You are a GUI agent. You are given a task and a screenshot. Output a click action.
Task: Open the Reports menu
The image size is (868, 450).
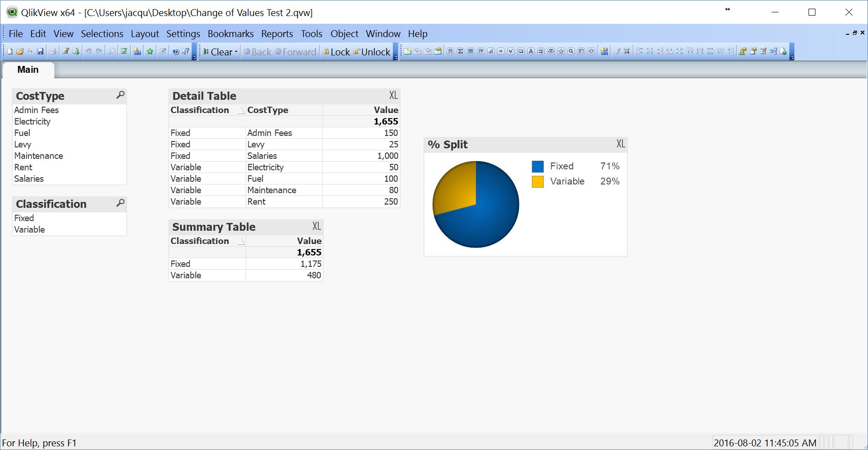277,34
